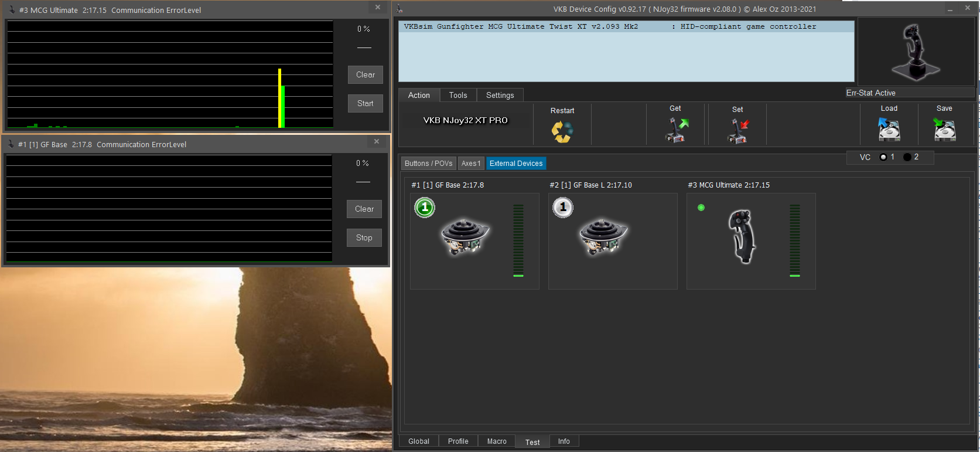Click the Get joystick icon
The width and height of the screenshot is (980, 452).
[677, 130]
